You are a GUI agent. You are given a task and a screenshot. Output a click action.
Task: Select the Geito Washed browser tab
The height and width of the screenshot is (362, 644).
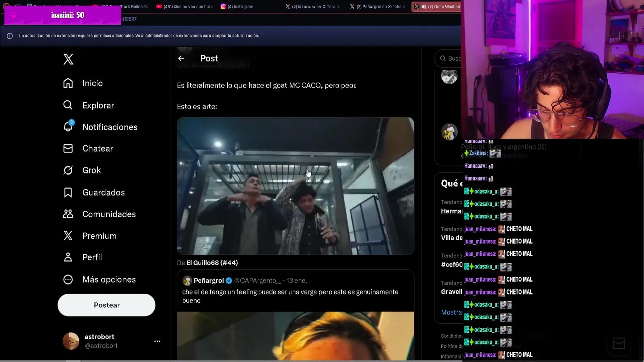tap(436, 7)
